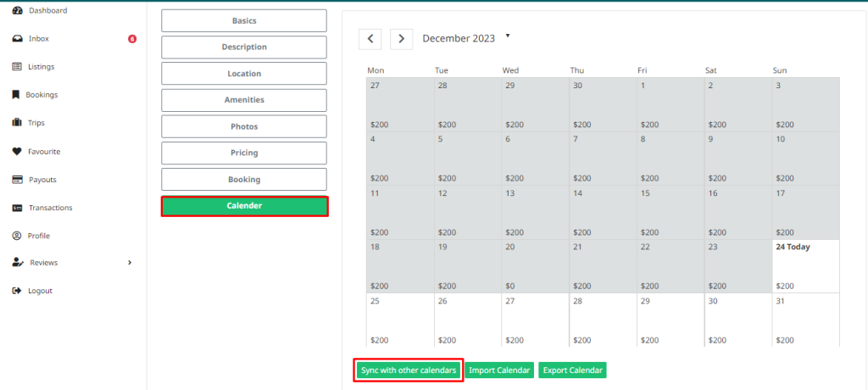Select the 24 Today calendar cell
This screenshot has height=390, width=868.
[x=805, y=266]
